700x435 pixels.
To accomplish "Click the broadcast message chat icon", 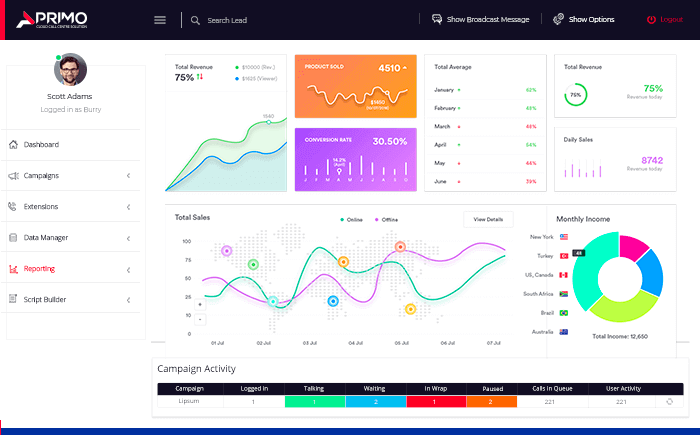I will tap(437, 19).
